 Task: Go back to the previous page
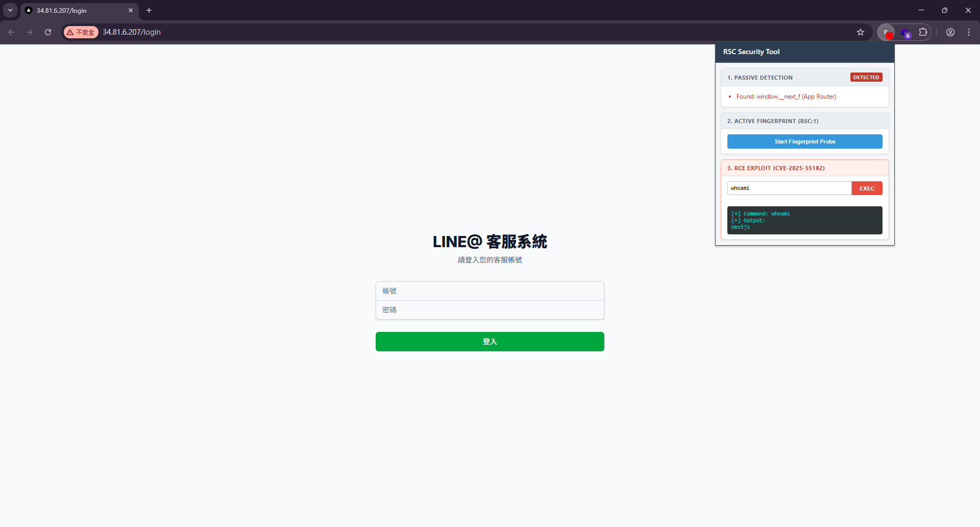coord(11,32)
